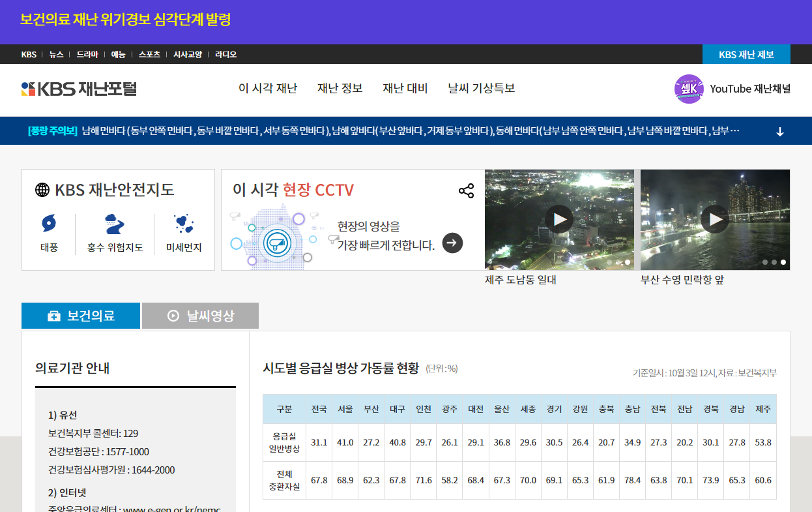Click 건강보험공단 : 1577-1000 text
This screenshot has height=512, width=812.
[x=98, y=451]
